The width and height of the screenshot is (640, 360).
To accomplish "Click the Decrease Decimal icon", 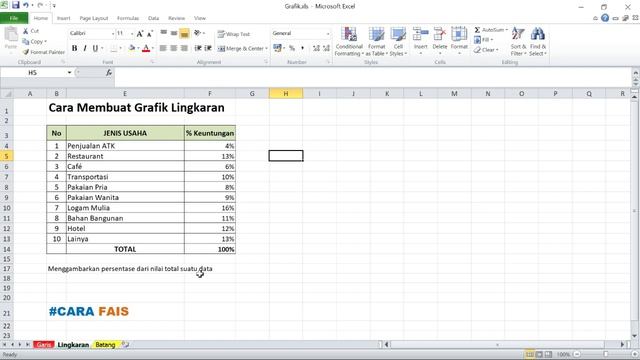I will pyautogui.click(x=326, y=48).
